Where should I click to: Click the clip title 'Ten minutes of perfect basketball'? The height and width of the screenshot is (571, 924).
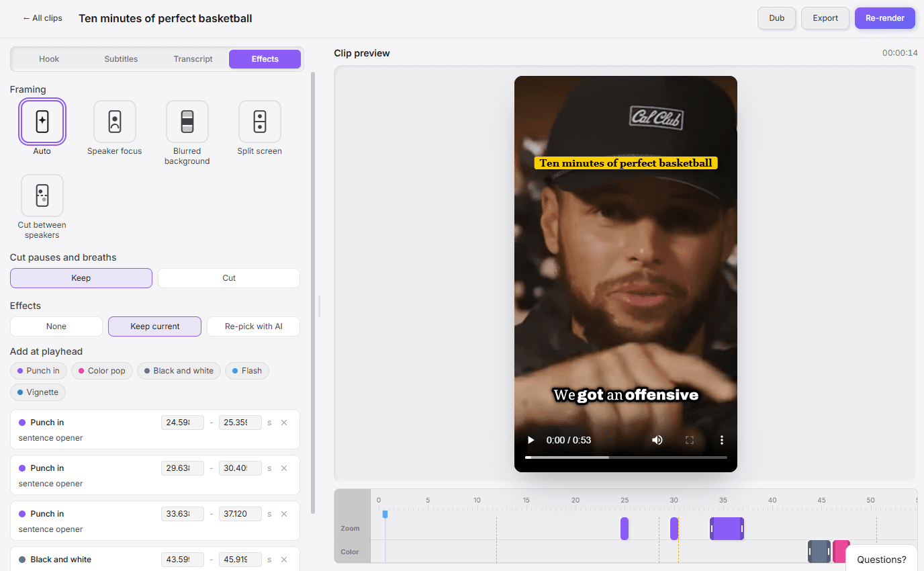click(x=165, y=18)
